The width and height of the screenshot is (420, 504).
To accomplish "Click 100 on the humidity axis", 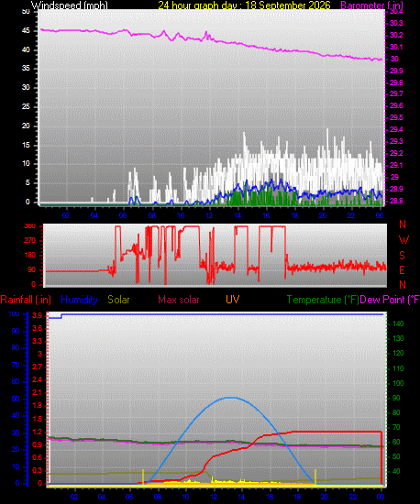I will coord(14,313).
